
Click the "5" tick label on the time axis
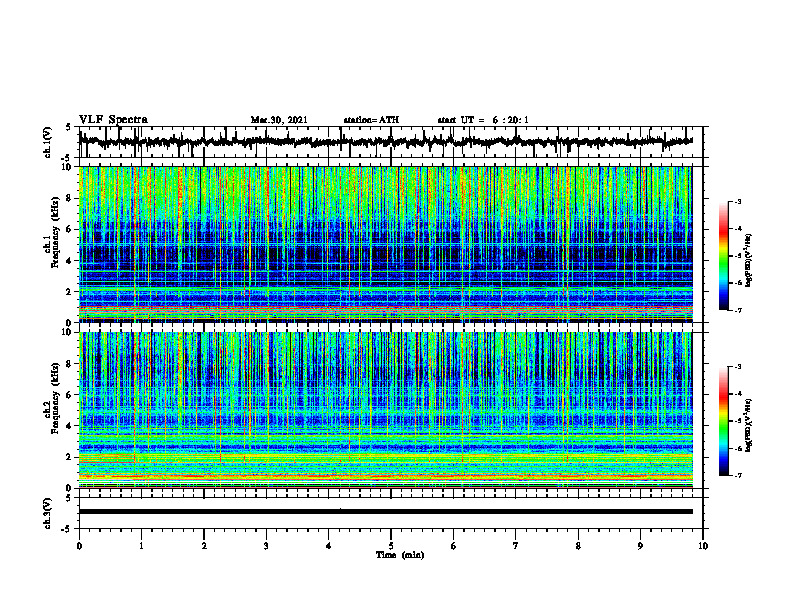[391, 546]
